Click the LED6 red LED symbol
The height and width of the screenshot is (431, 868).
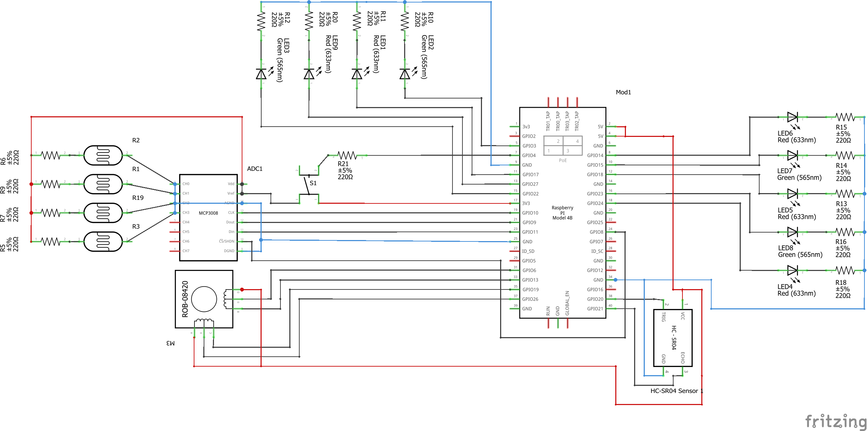[792, 117]
